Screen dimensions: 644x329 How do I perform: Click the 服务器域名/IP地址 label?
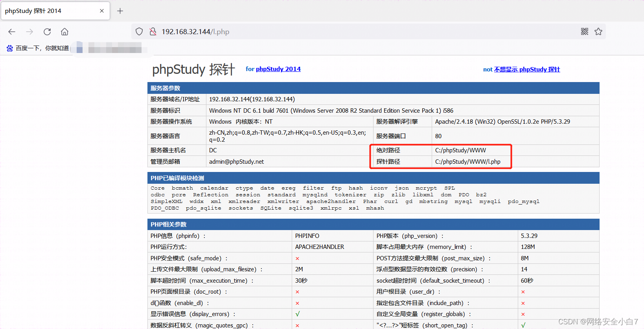pos(175,99)
